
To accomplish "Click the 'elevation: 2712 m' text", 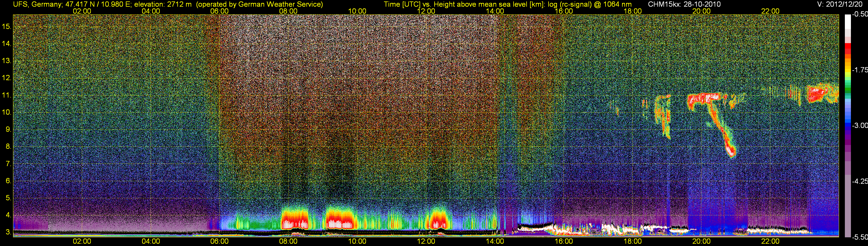I will [x=163, y=4].
